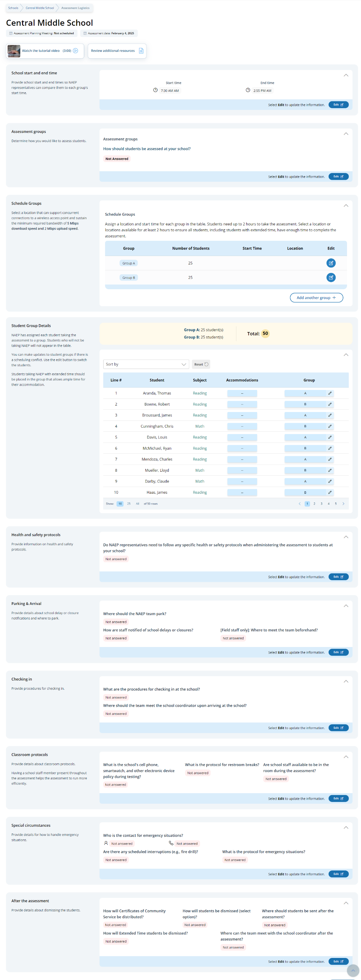
Task: Open the Sort by dropdown
Action: point(146,364)
